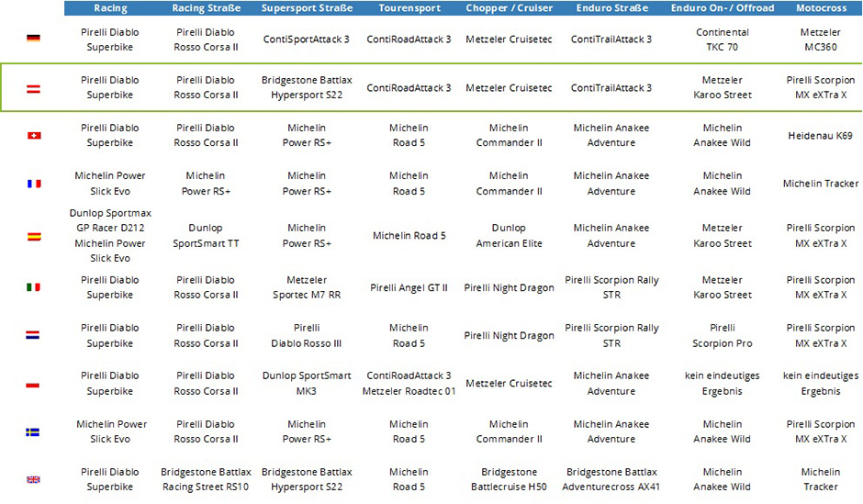The height and width of the screenshot is (504, 863).
Task: Click the Racing column header
Action: coord(110,8)
